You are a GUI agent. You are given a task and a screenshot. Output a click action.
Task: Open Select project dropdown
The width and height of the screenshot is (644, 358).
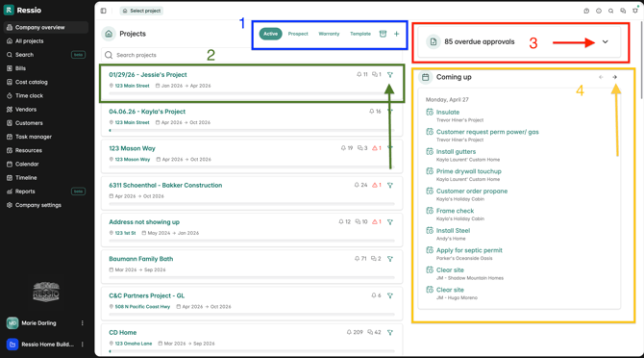click(141, 11)
